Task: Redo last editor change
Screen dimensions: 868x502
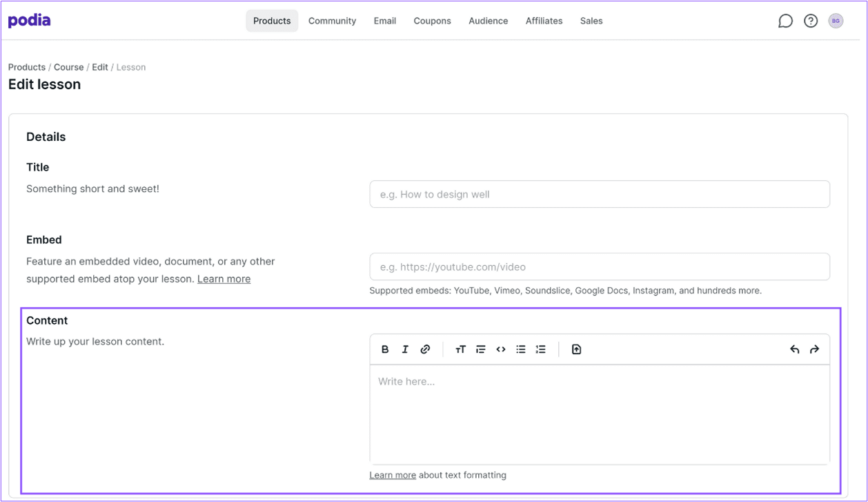Action: [815, 349]
